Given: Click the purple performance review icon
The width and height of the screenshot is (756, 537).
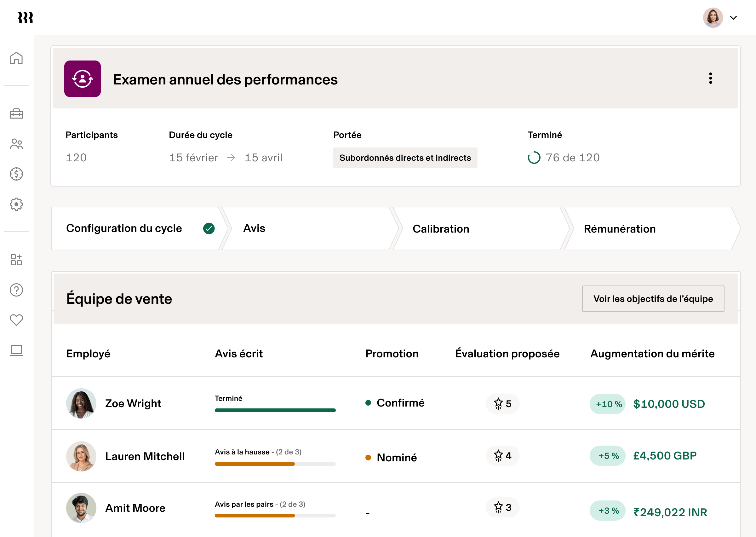Looking at the screenshot, I should [82, 79].
